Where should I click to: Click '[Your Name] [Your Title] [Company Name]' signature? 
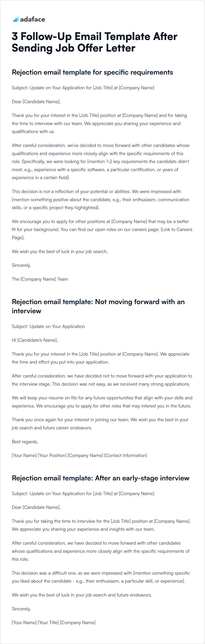54,622
